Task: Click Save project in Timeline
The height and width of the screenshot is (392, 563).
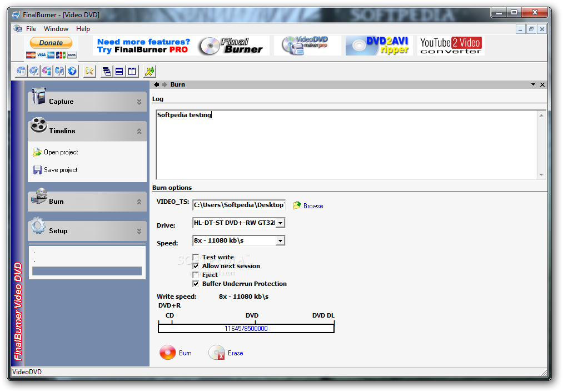Action: pos(61,170)
